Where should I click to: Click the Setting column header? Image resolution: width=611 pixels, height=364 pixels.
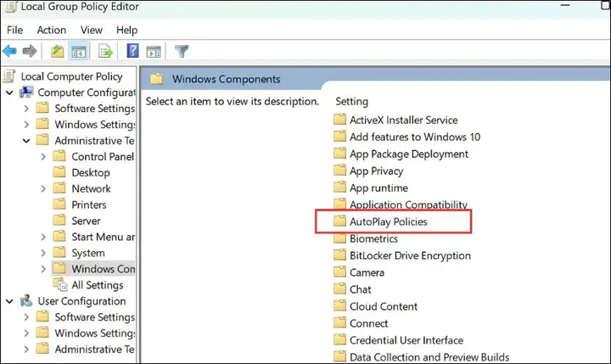(352, 101)
